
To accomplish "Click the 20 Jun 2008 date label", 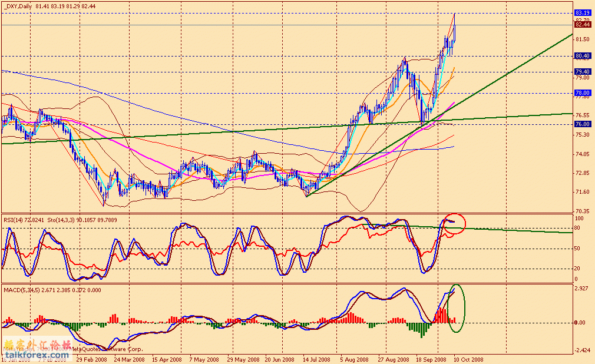I will (x=279, y=359).
